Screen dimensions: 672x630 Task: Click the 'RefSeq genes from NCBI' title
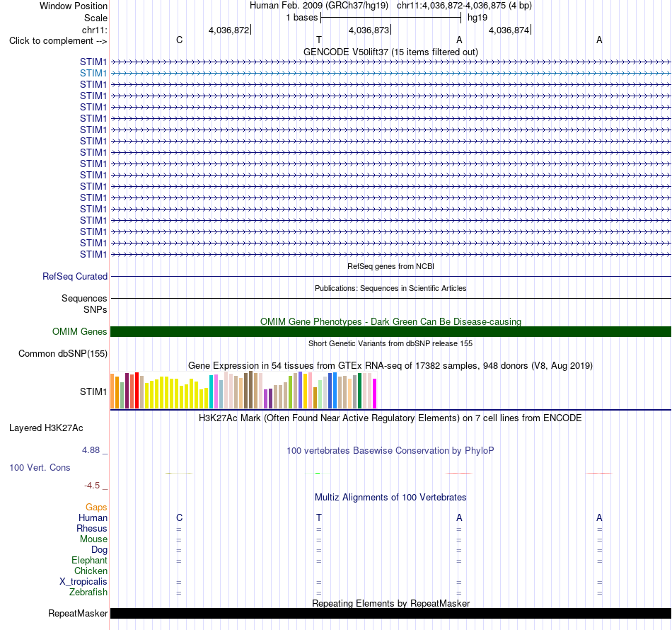coord(390,266)
